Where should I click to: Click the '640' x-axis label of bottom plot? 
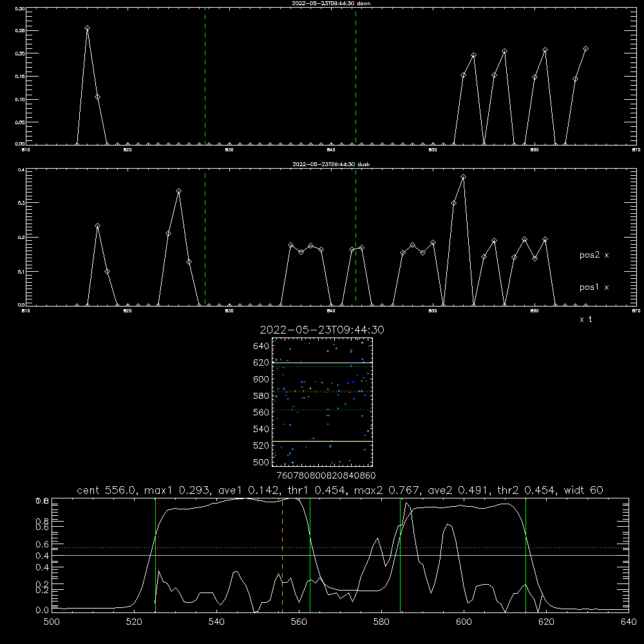[629, 622]
